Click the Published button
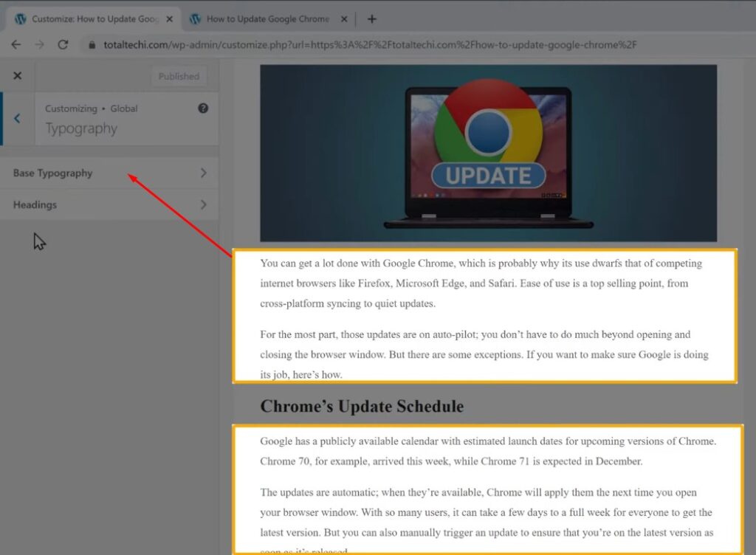 (x=178, y=75)
